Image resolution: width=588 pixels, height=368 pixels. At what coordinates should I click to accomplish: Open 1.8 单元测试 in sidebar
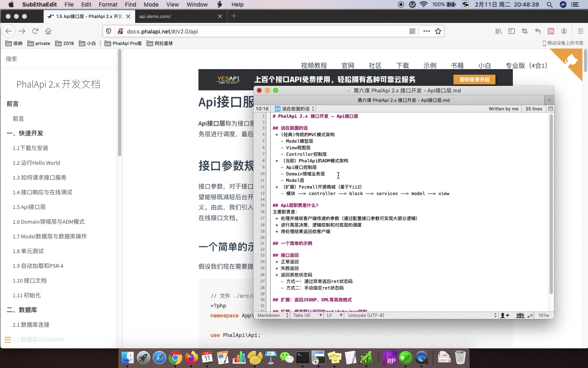pyautogui.click(x=28, y=251)
